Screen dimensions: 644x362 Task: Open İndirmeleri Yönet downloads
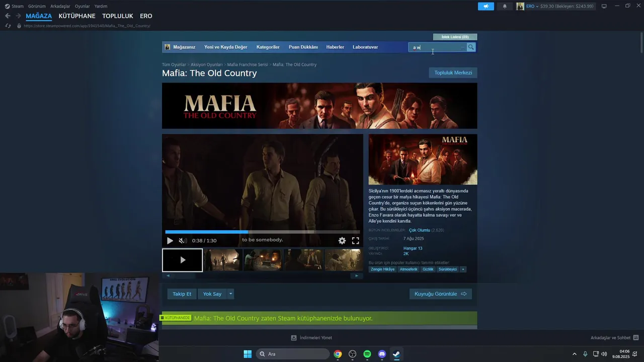click(x=311, y=338)
